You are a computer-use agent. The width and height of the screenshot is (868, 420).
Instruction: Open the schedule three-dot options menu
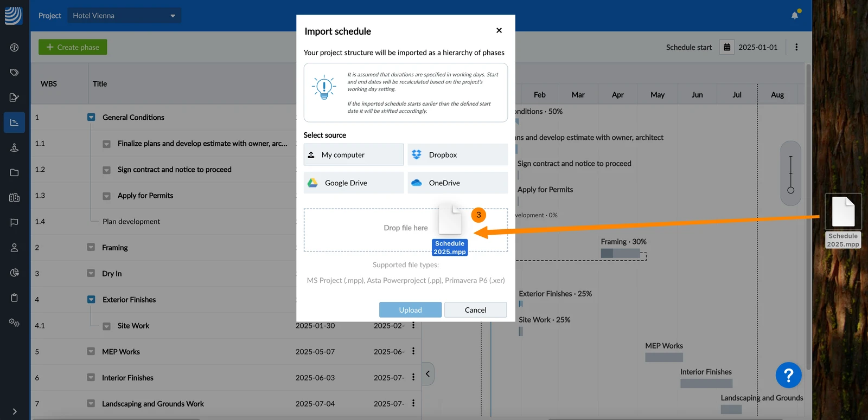click(796, 47)
